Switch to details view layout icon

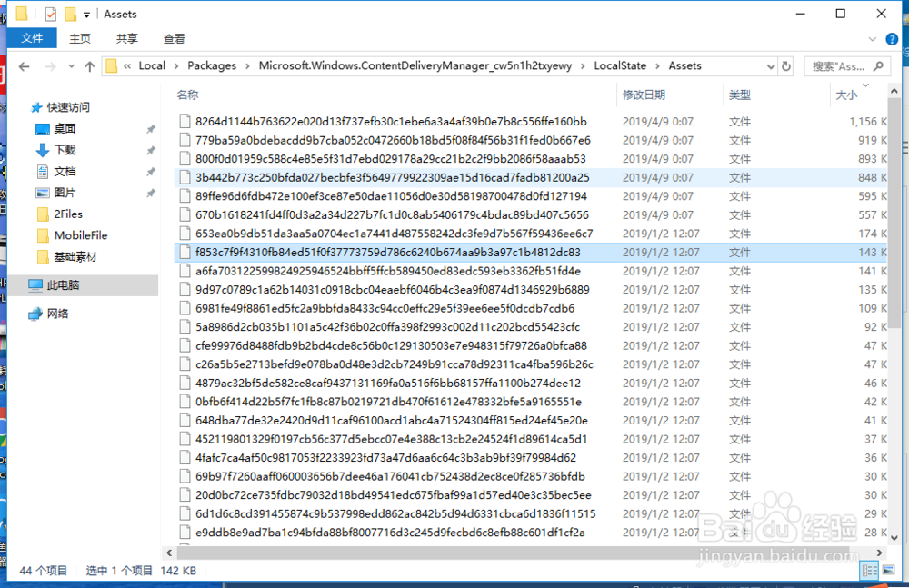(870, 571)
